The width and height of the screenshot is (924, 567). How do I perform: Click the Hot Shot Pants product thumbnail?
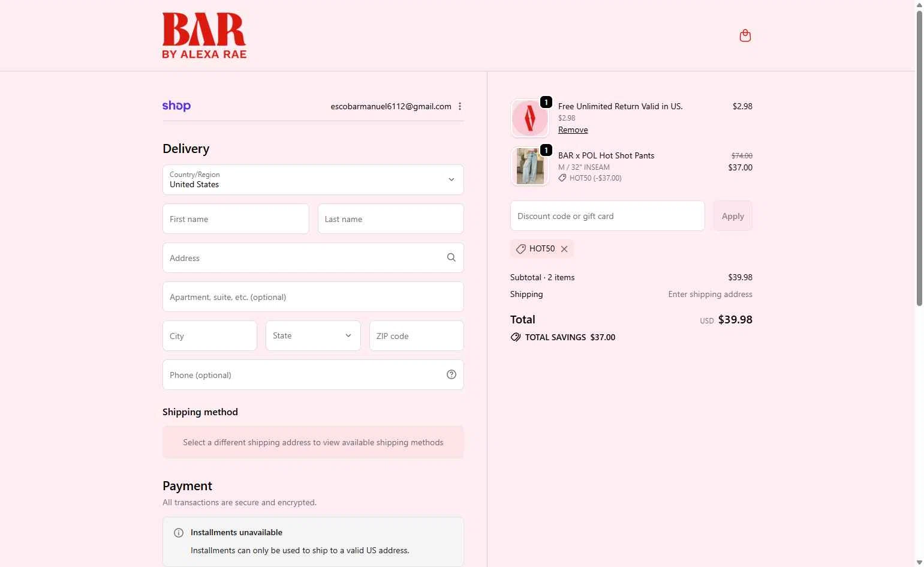[530, 166]
